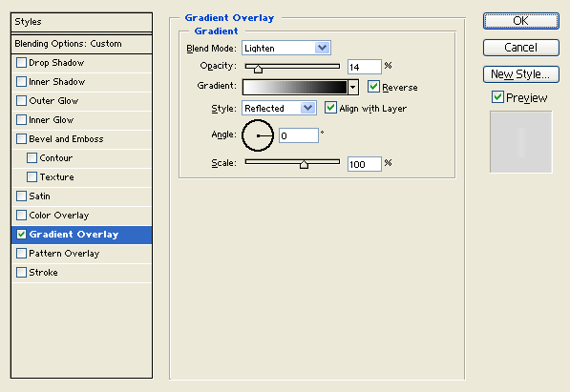The height and width of the screenshot is (392, 570).
Task: Tick the Inner Glow checkbox
Action: [x=21, y=120]
